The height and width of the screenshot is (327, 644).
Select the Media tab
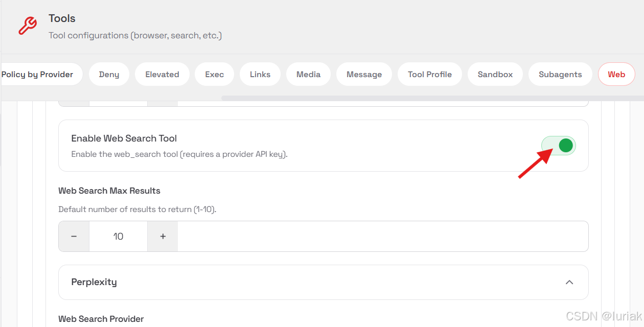[308, 75]
